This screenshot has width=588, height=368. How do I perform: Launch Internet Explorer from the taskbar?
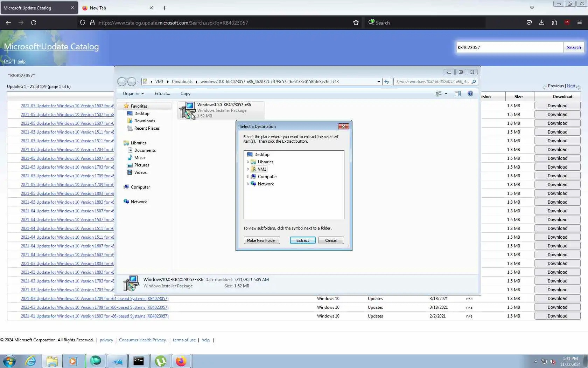31,361
